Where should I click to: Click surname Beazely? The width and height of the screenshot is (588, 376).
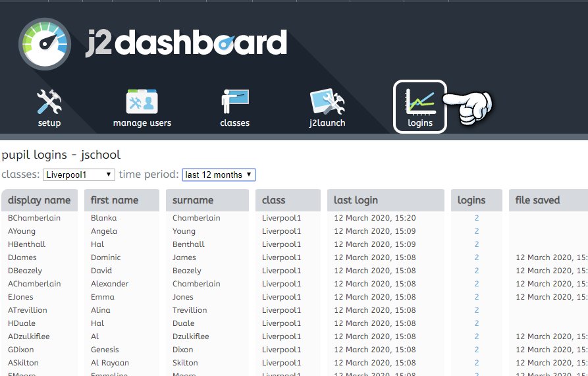187,271
